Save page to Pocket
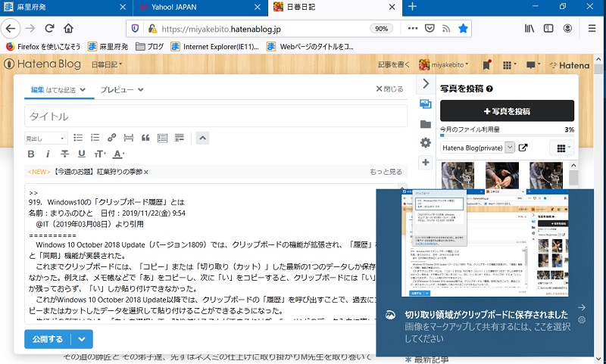The image size is (606, 364). pyautogui.click(x=430, y=28)
